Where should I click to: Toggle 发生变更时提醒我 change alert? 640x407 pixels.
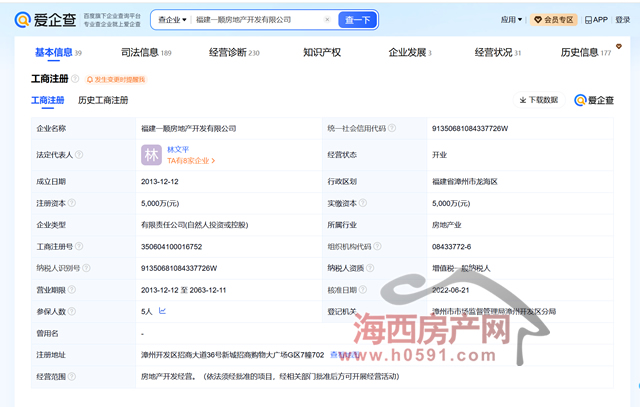116,78
